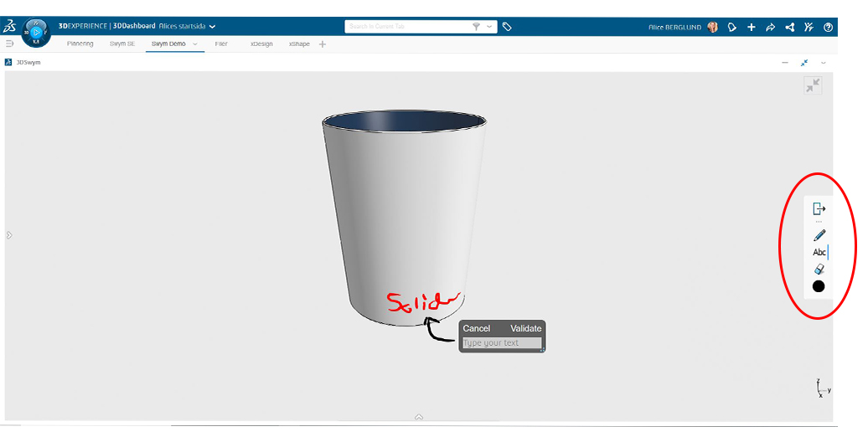The image size is (868, 442).
Task: Open the help question mark icon
Action: [x=828, y=27]
